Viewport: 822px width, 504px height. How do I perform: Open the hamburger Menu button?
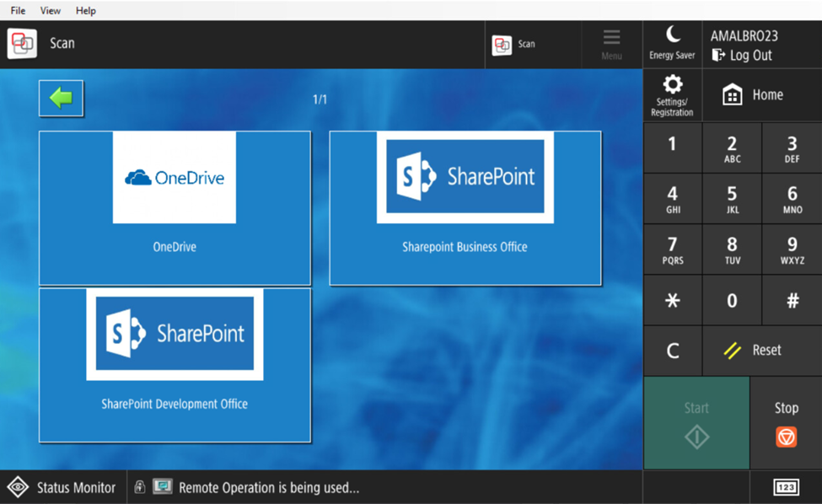[612, 45]
